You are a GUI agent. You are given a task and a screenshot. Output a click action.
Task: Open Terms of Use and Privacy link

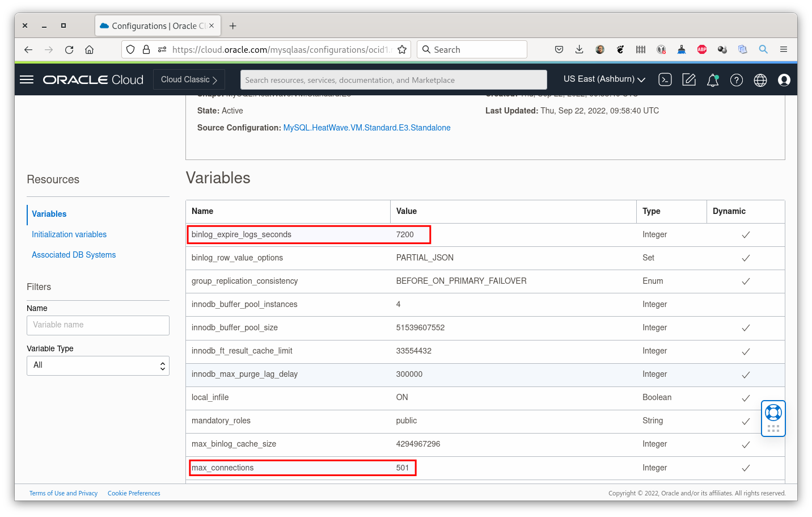pos(64,493)
